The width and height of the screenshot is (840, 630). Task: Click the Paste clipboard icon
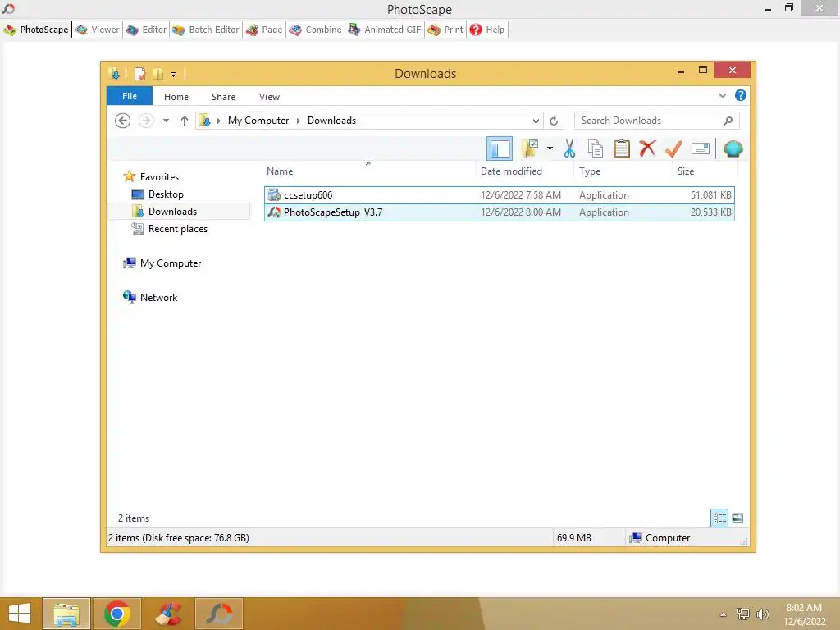[622, 148]
